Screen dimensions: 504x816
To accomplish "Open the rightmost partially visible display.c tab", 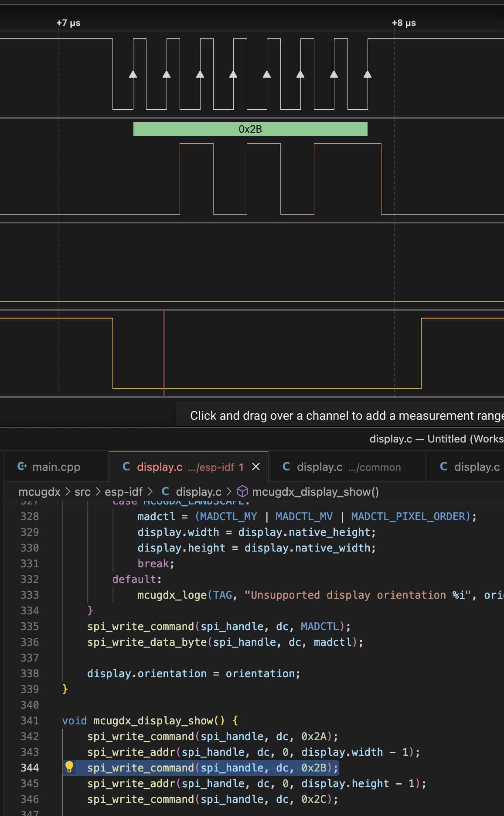I will pyautogui.click(x=470, y=467).
